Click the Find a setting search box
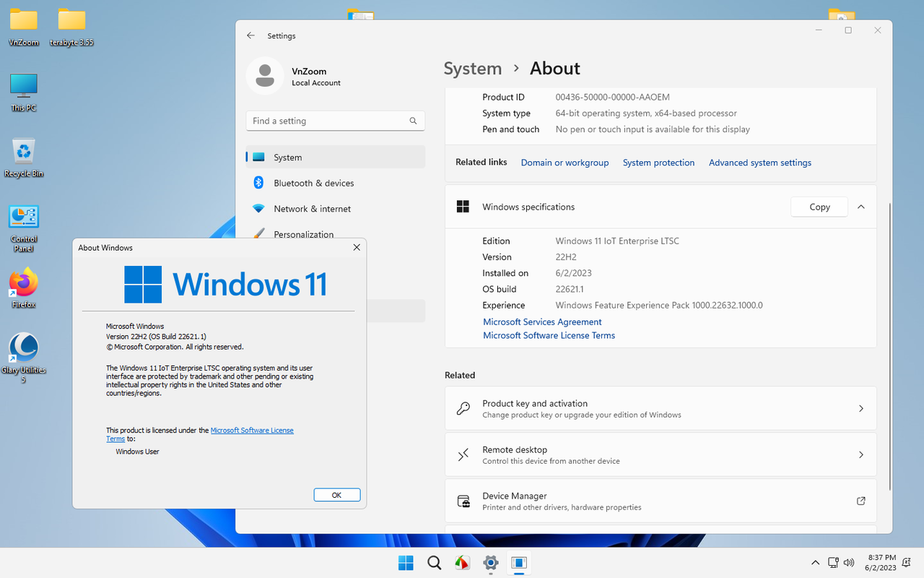Image resolution: width=924 pixels, height=578 pixels. point(336,121)
